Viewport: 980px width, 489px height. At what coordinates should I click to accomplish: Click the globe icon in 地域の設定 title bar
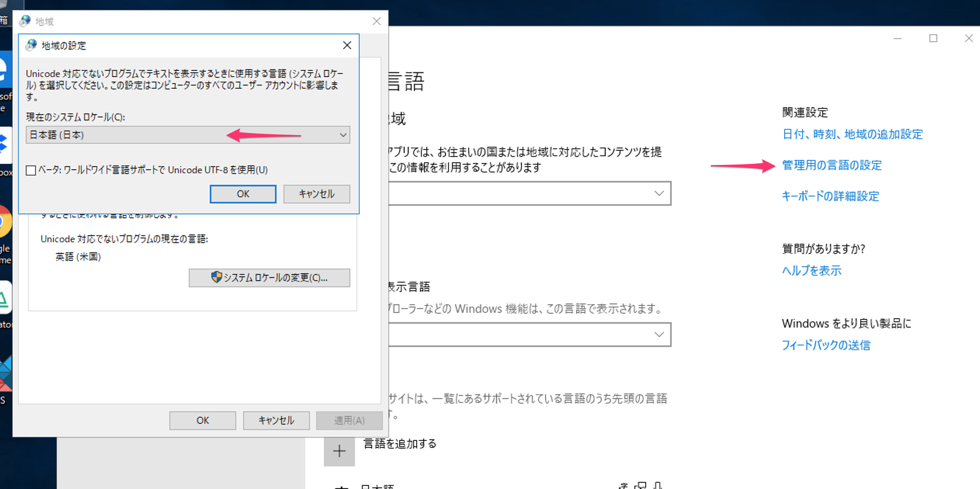coord(31,45)
